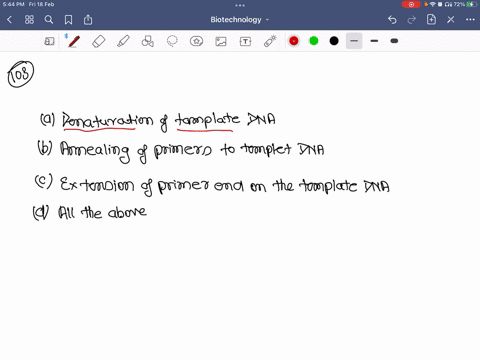The height and width of the screenshot is (360, 480).
Task: Select the Highlighter tool
Action: point(123,41)
